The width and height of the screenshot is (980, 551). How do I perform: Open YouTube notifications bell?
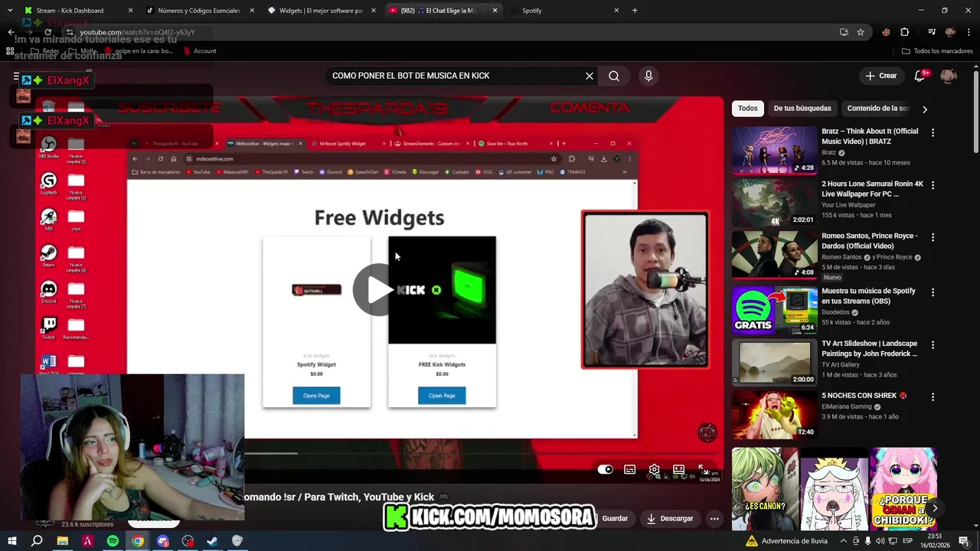click(x=920, y=76)
